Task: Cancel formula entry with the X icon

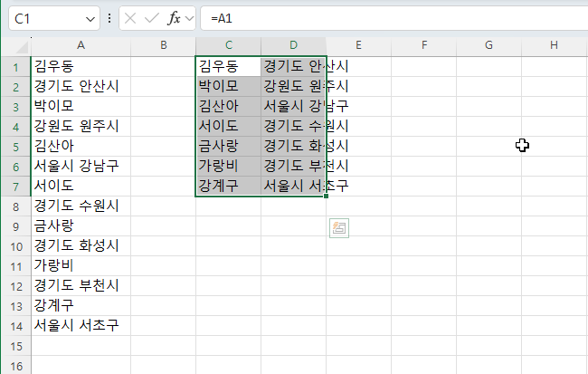Action: click(x=130, y=18)
